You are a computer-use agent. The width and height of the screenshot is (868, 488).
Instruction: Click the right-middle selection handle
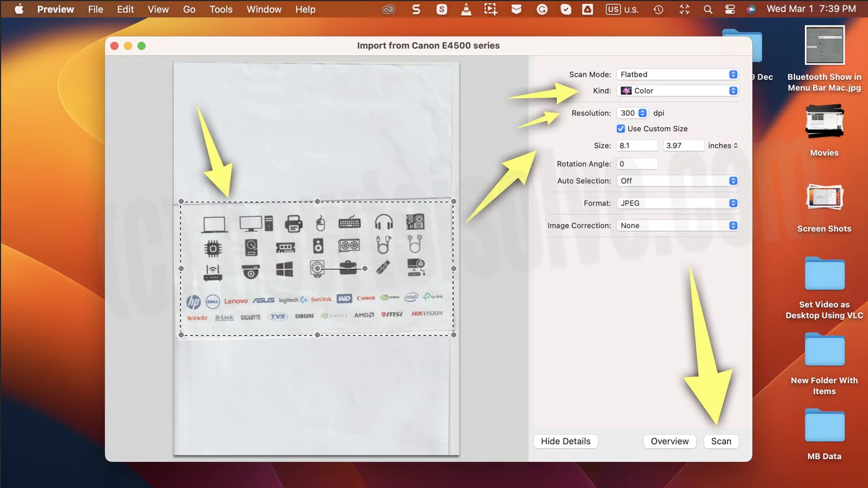[454, 268]
